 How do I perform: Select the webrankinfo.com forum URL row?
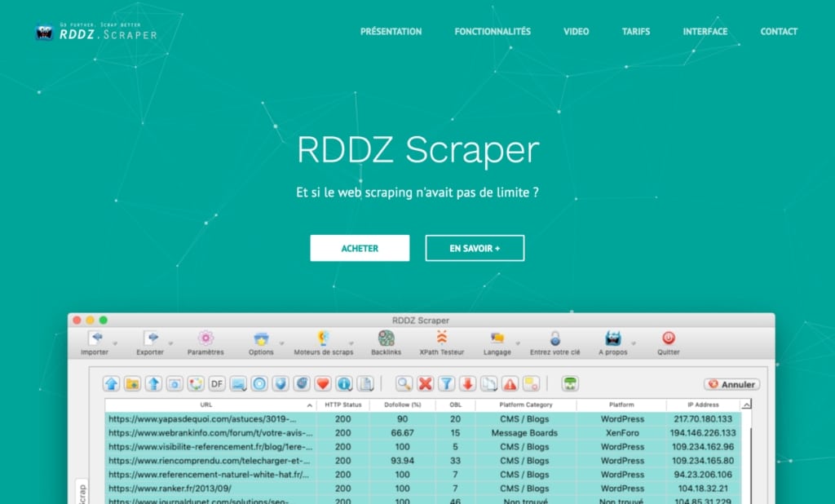tap(423, 433)
